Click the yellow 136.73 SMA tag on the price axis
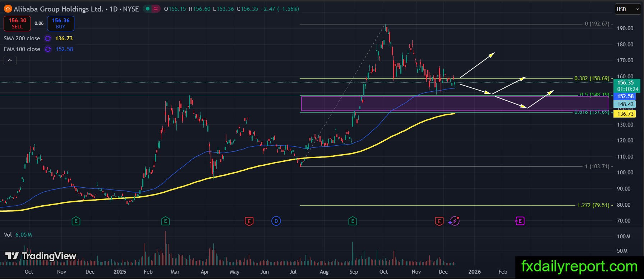Viewport: 644px width, 279px height. tap(625, 114)
